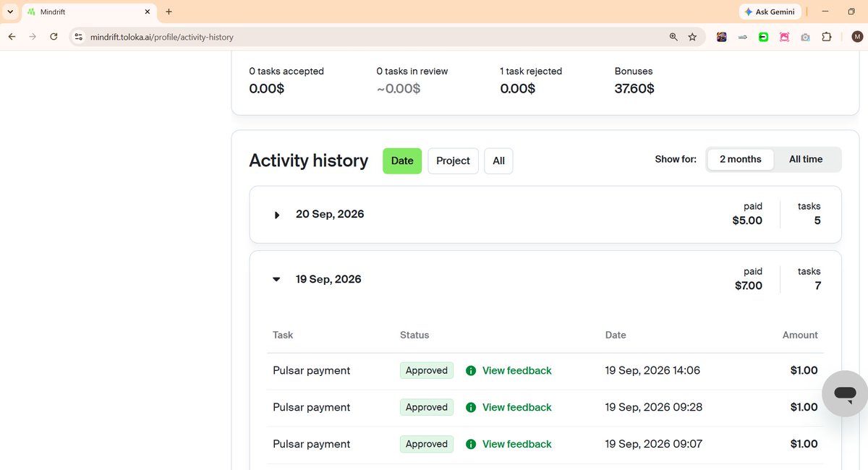Click the Approved status at 14:06
This screenshot has height=470, width=868.
(x=427, y=371)
